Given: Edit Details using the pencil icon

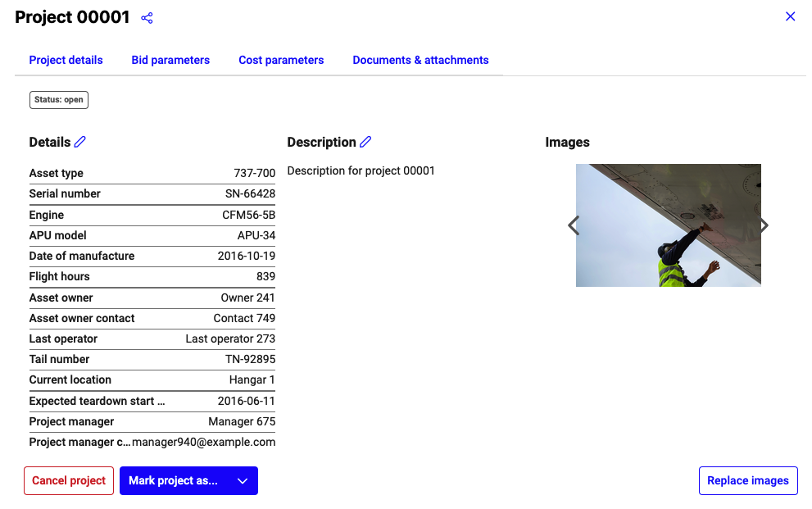Looking at the screenshot, I should (x=79, y=142).
